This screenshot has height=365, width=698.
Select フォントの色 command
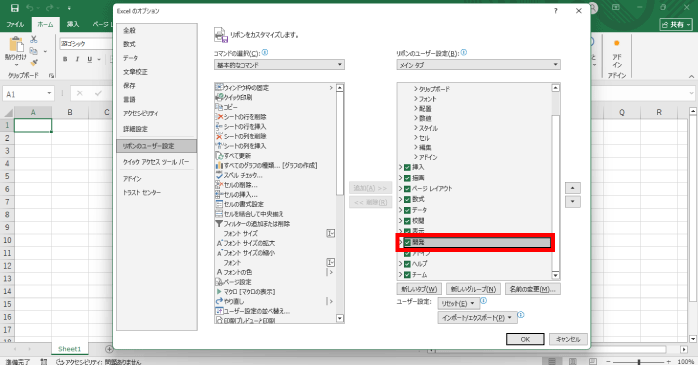(274, 272)
